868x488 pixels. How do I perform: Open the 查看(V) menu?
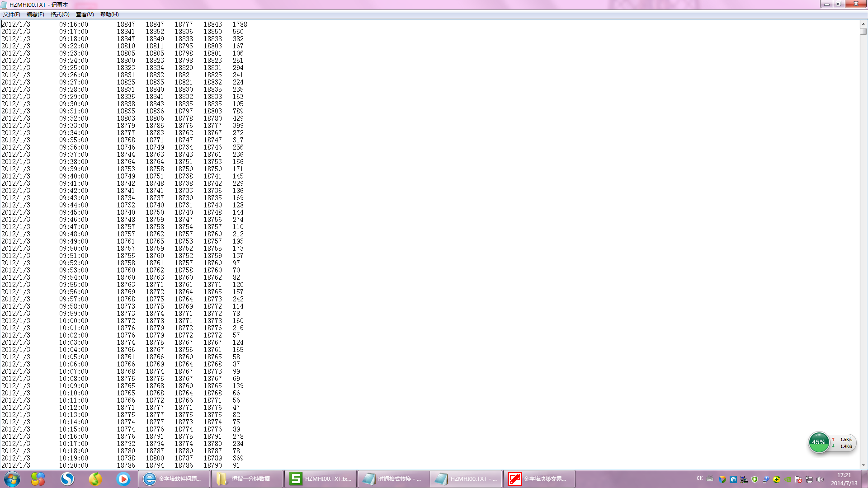coord(85,14)
